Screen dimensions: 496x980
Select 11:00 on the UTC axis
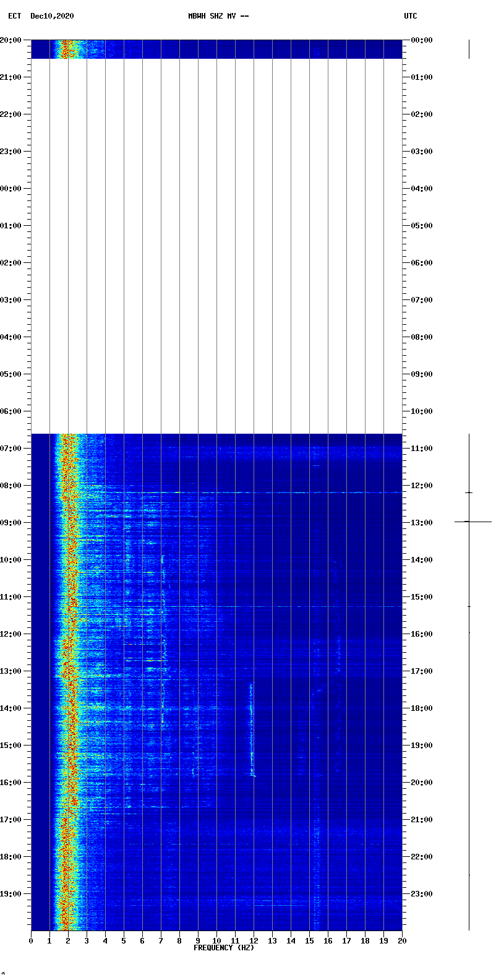pyautogui.click(x=421, y=449)
